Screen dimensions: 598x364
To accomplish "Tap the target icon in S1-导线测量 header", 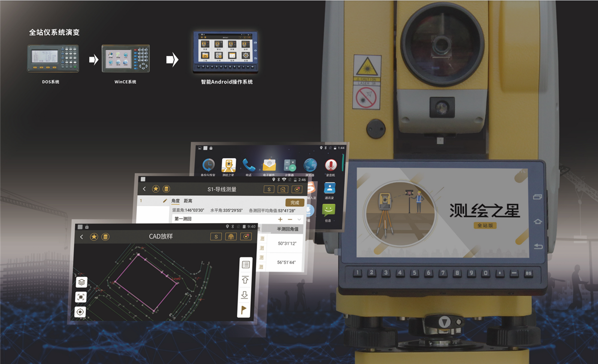I will tap(297, 189).
